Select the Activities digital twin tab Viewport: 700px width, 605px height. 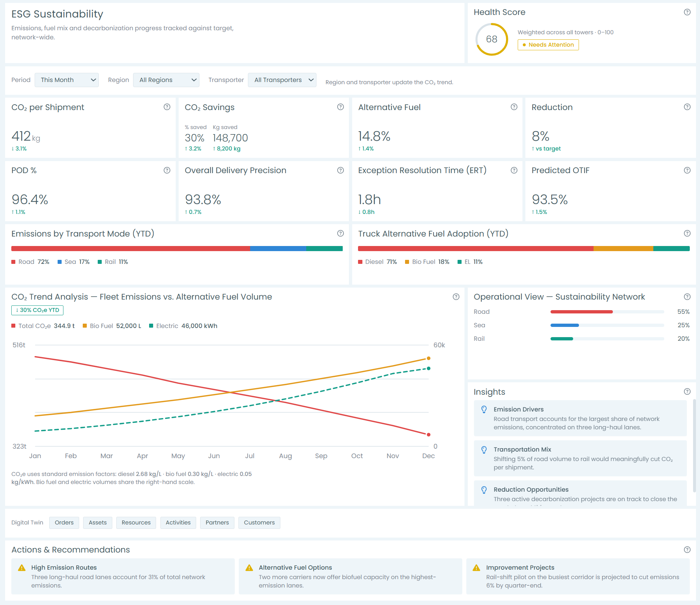178,523
